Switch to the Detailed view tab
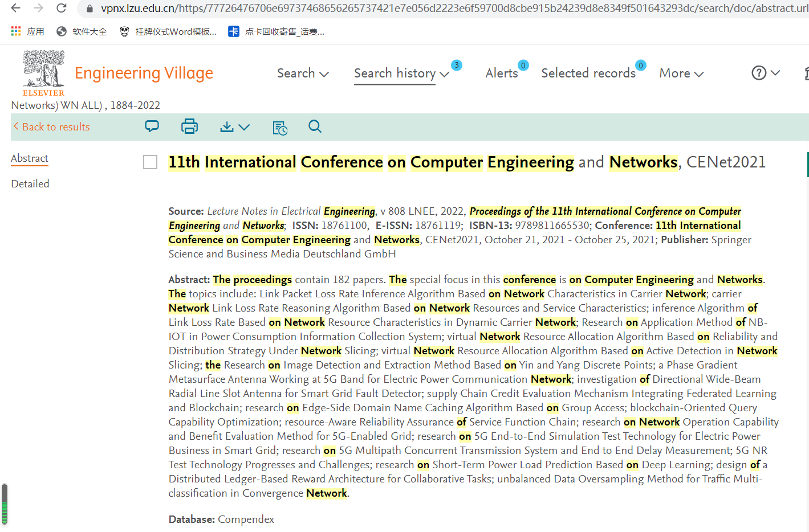Viewport: 809px width, 532px height. point(30,184)
